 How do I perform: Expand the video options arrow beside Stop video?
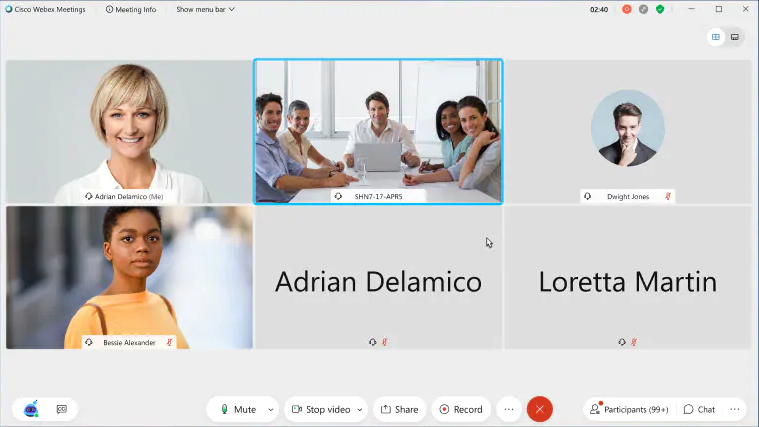360,410
